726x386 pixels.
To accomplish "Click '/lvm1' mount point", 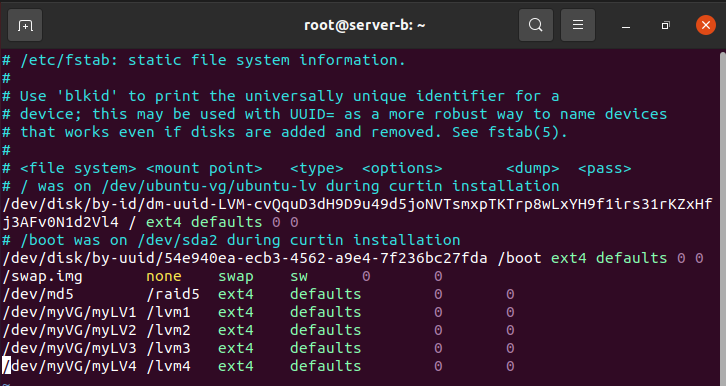I will (169, 312).
